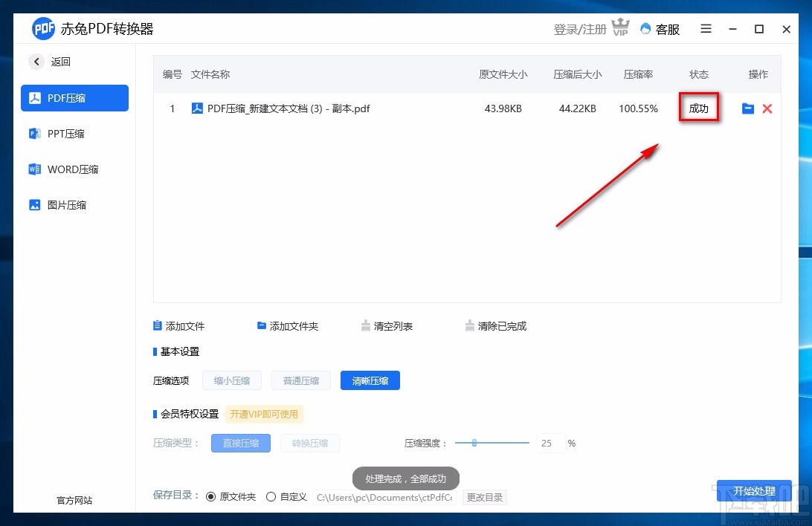Screen dimensions: 812x526
Task: Select the 图片压缩 image compression tool
Action: pyautogui.click(x=74, y=204)
